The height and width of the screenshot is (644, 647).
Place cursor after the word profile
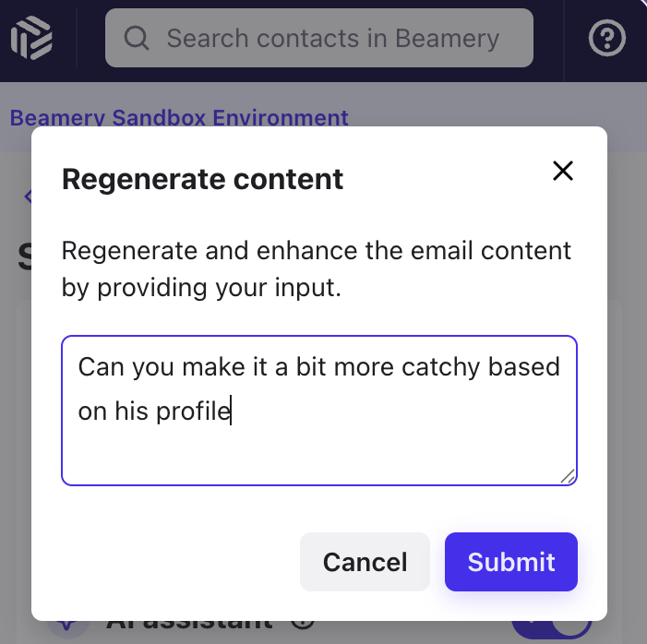click(231, 411)
